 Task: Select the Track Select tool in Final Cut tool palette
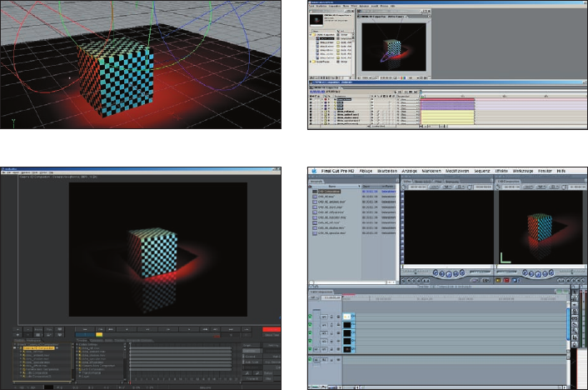pos(575,305)
